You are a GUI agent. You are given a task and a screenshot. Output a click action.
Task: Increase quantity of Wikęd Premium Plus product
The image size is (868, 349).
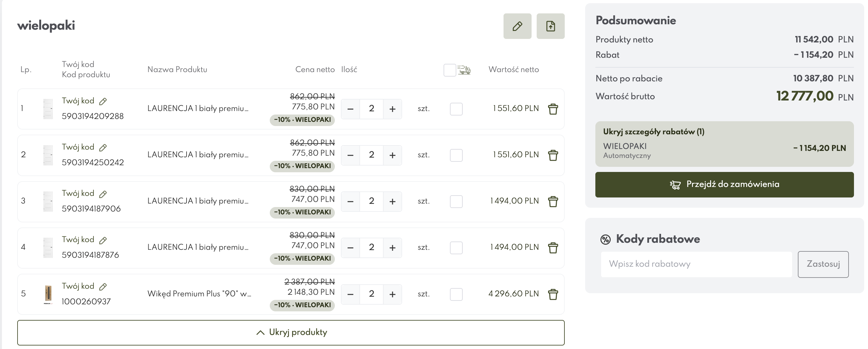point(392,294)
